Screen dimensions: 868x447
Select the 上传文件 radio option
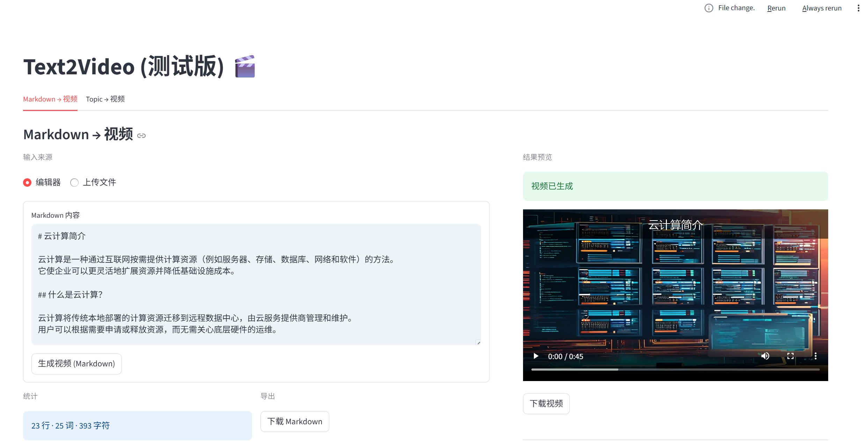pyautogui.click(x=74, y=182)
